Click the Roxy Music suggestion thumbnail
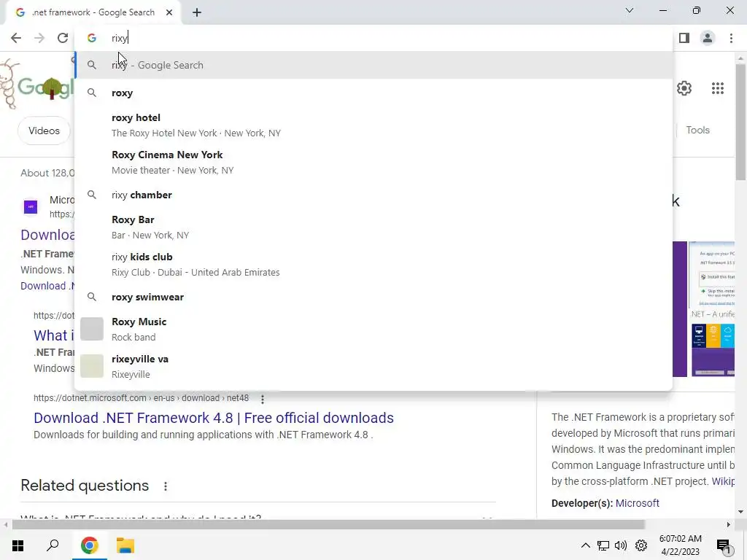This screenshot has height=560, width=747. tap(91, 329)
